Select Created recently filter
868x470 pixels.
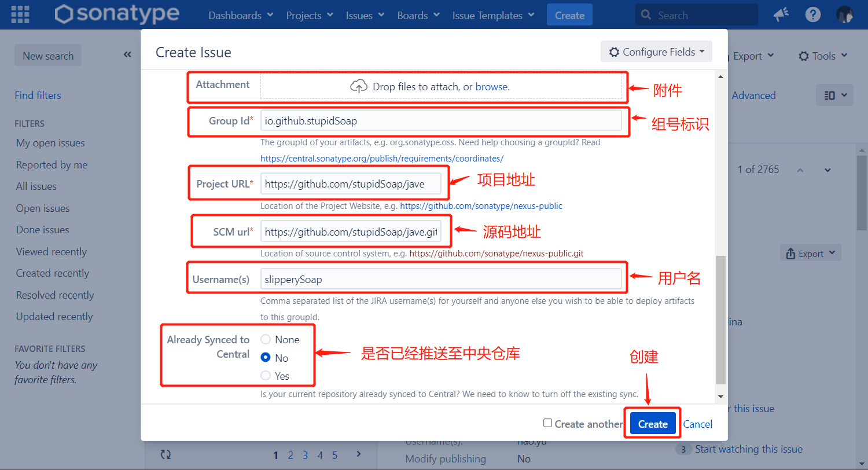pos(52,273)
